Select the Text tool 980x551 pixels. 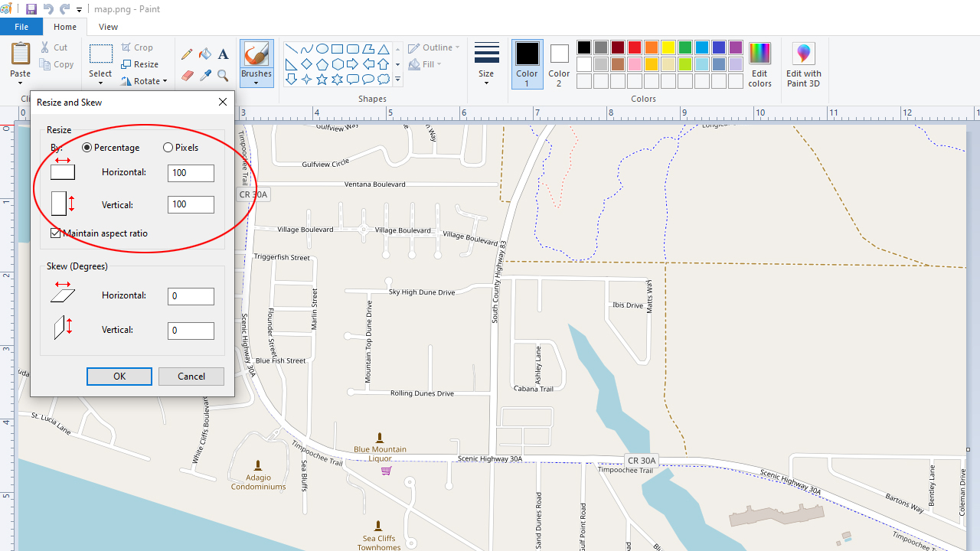[223, 54]
